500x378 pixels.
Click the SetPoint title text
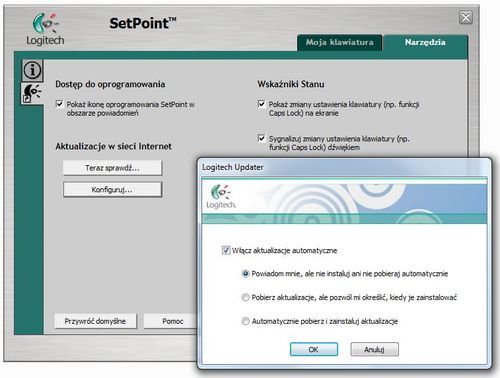coord(143,23)
